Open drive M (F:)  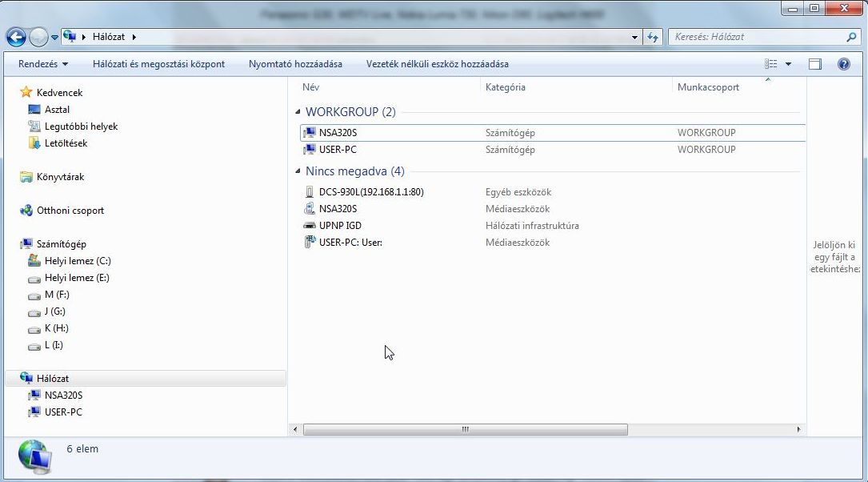click(57, 295)
